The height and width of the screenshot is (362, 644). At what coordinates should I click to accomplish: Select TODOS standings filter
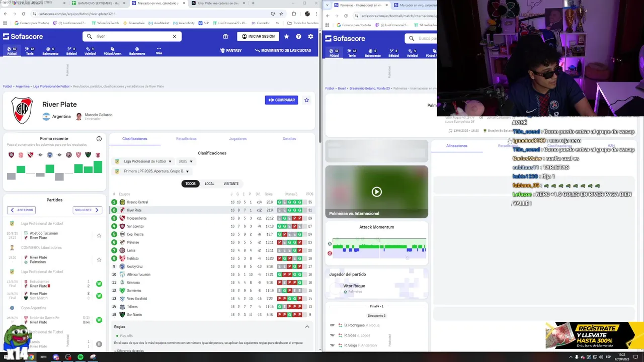click(x=190, y=184)
